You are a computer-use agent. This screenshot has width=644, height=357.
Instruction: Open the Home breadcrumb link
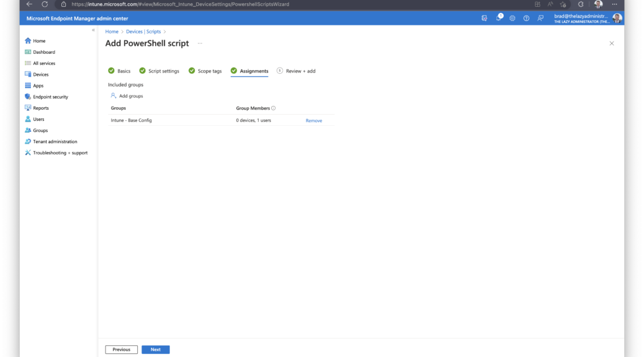pos(112,32)
